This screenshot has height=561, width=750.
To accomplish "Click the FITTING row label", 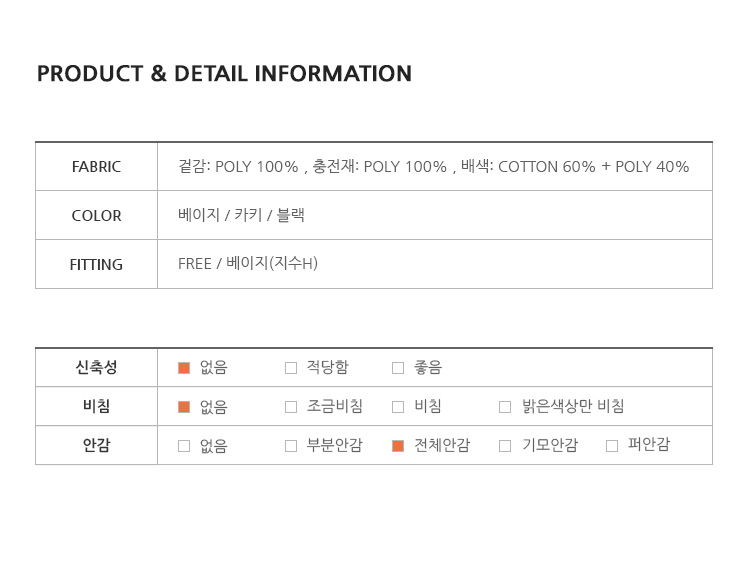I will (x=96, y=264).
